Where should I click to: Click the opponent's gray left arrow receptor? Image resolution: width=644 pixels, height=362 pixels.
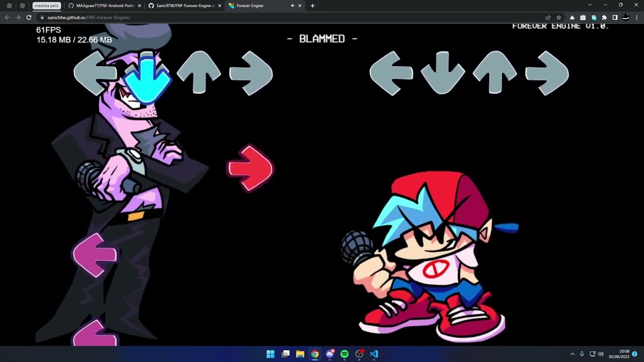click(x=95, y=73)
